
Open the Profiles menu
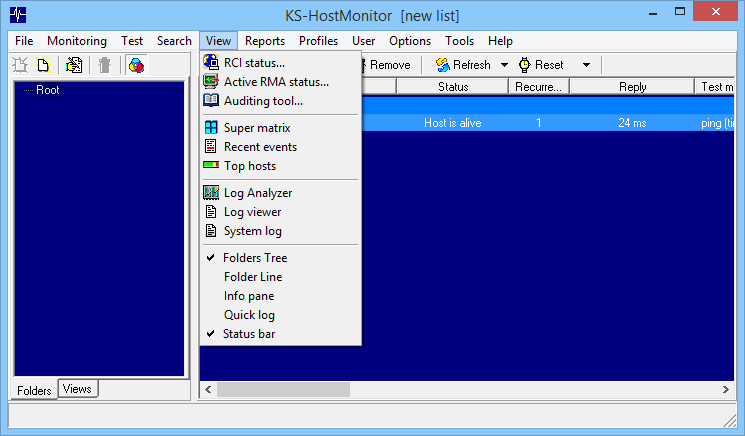point(318,41)
